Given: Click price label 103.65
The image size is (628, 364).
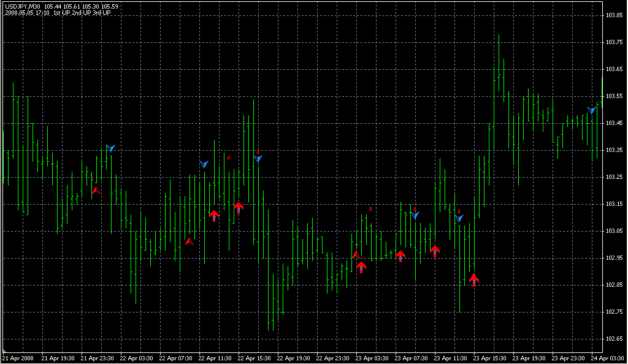Looking at the screenshot, I should pyautogui.click(x=614, y=69).
